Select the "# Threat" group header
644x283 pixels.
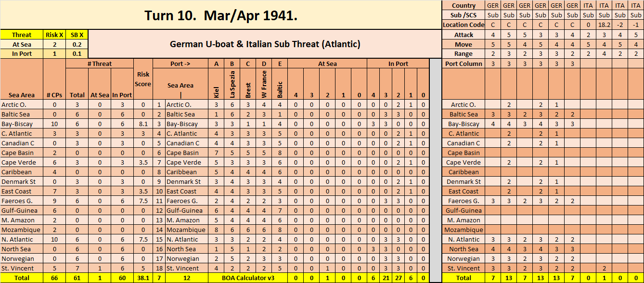pos(100,64)
